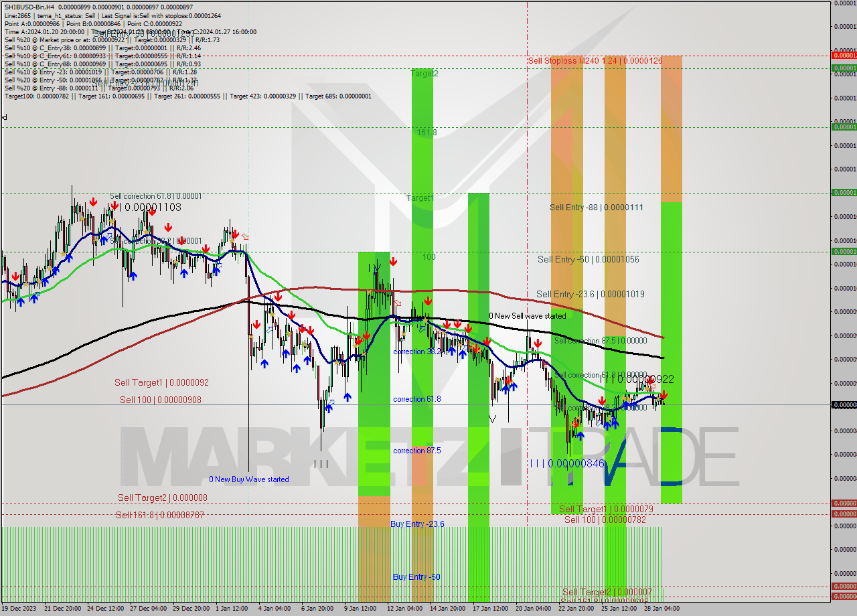Click the 'Sell correction 61.8 | 0.00001' label
The height and width of the screenshot is (616, 857).
pyautogui.click(x=156, y=196)
